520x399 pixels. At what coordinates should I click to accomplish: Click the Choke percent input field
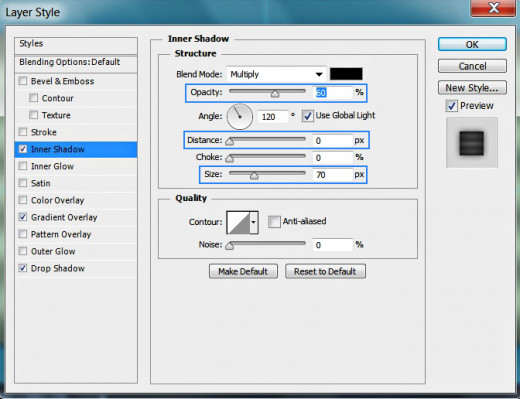(x=333, y=158)
